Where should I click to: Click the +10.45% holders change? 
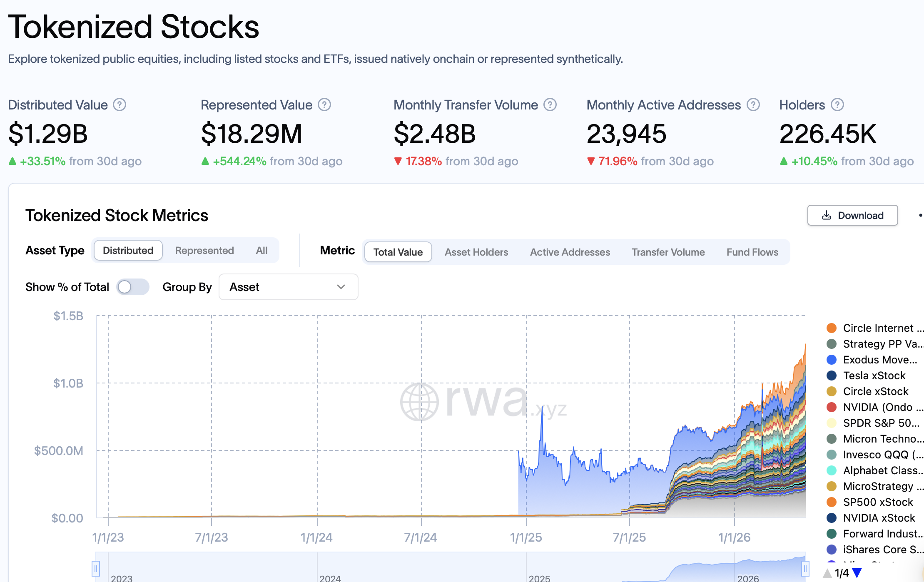coord(814,161)
